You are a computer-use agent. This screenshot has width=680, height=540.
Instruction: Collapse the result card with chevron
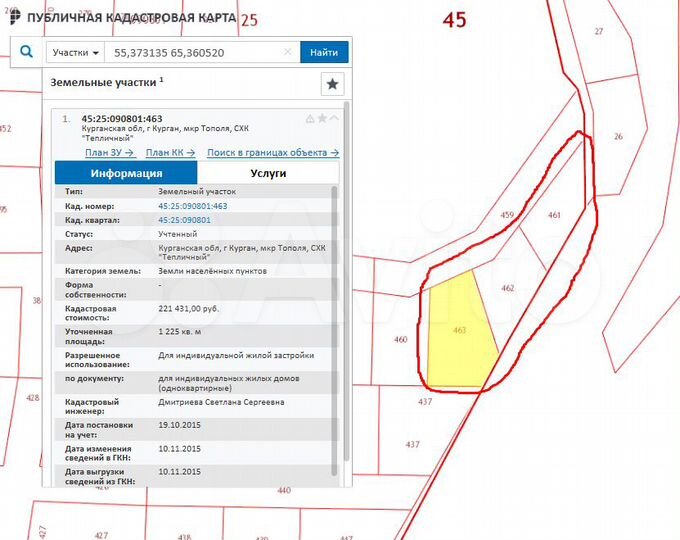[334, 118]
